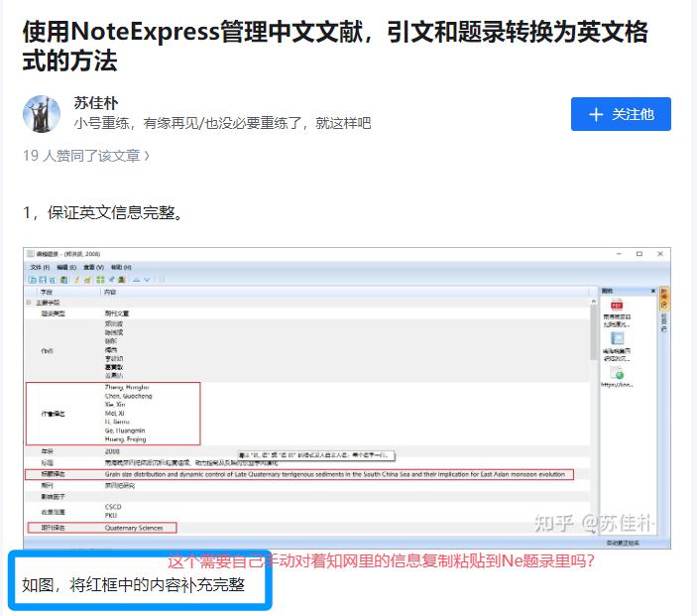Click the 字段 column header

(47, 293)
